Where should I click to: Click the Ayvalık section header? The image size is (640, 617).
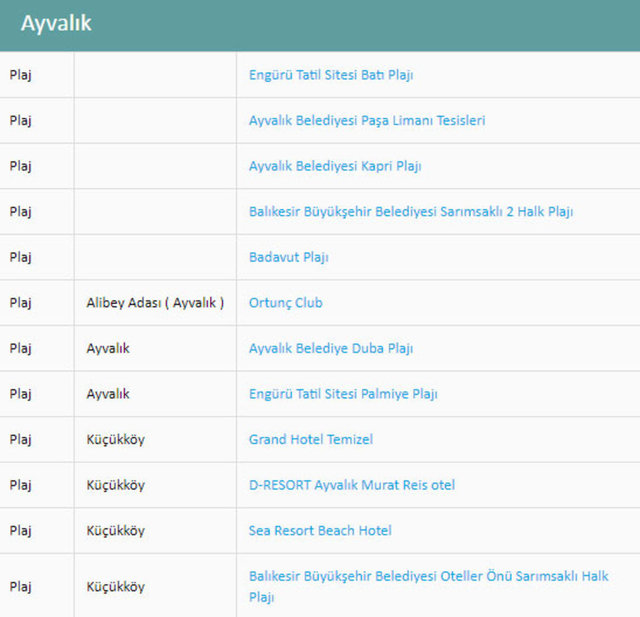(56, 23)
